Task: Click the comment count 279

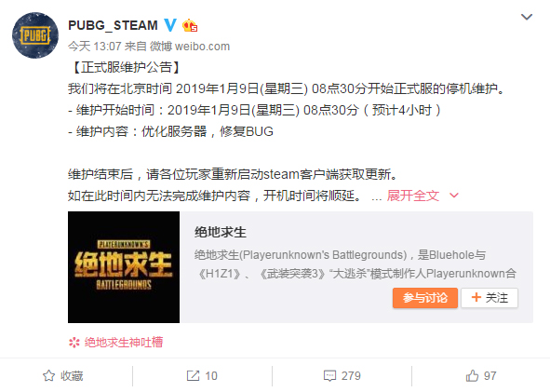Action: (351, 376)
